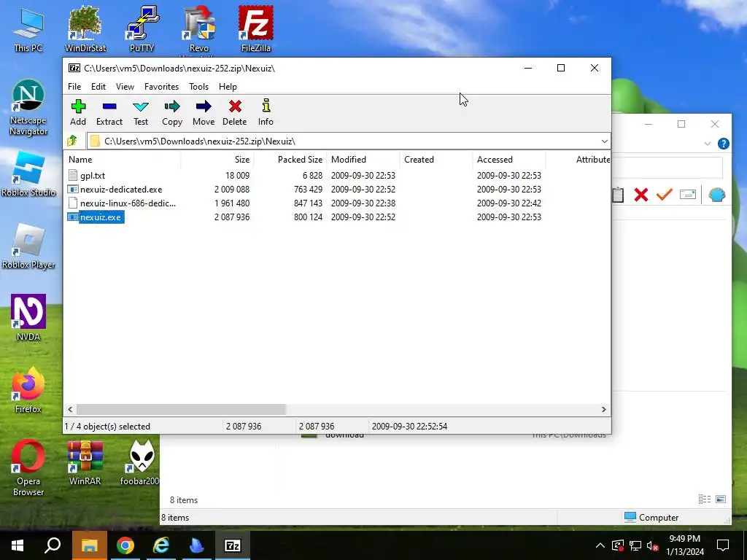
Task: Click the blue help icon in the background window
Action: [723, 144]
